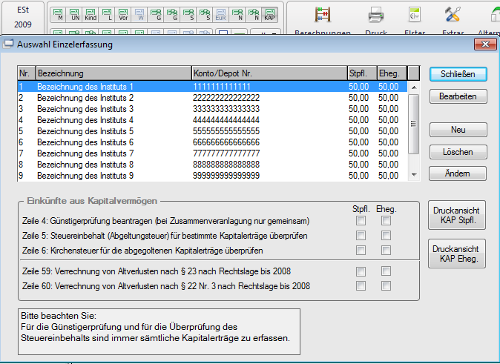The image size is (500, 364).
Task: Check Zeile 4 Günstigerprüfung for Eheg.
Action: pos(386,221)
